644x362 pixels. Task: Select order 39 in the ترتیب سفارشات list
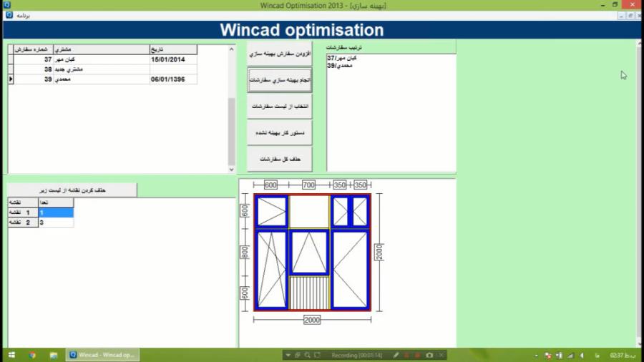[337, 65]
